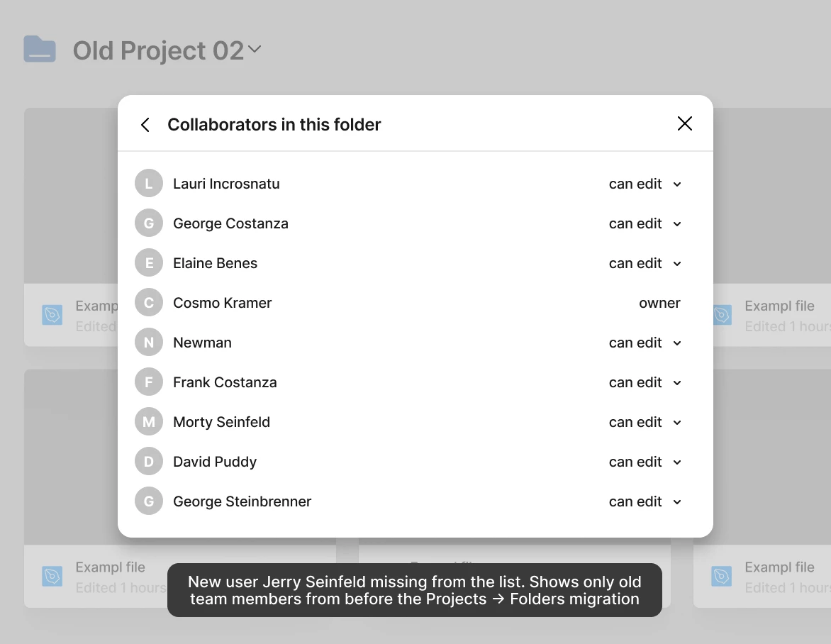Click Elaine Benes's E avatar
The width and height of the screenshot is (831, 644).
click(149, 263)
